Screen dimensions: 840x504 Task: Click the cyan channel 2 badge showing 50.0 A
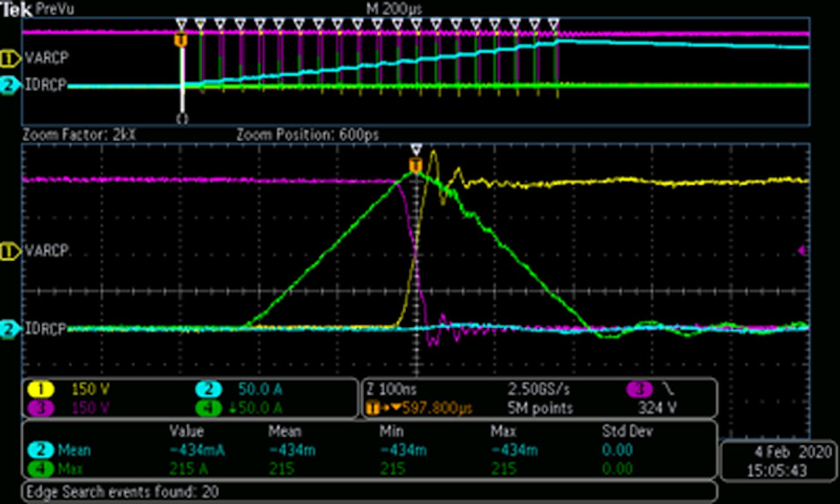tap(208, 390)
